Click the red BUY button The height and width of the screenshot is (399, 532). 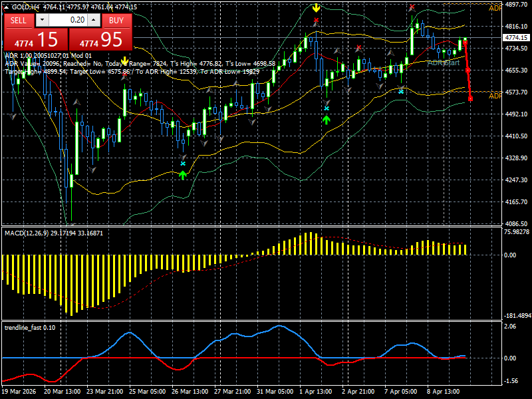[116, 21]
